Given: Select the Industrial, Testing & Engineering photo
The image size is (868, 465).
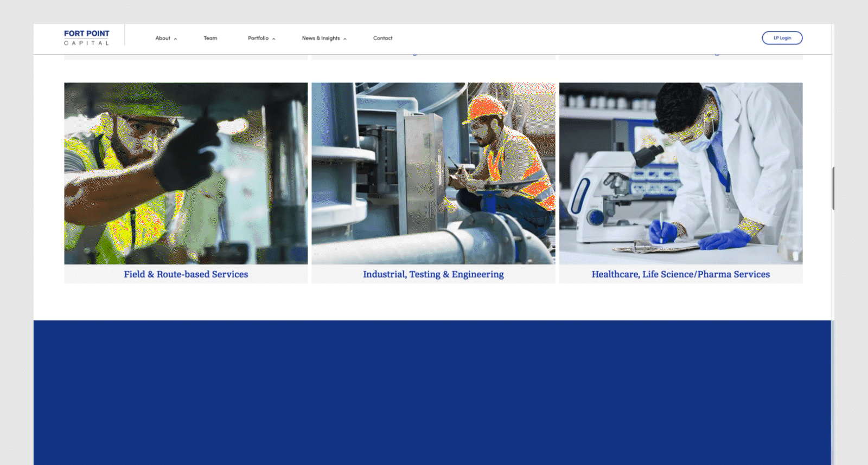Looking at the screenshot, I should [x=433, y=173].
